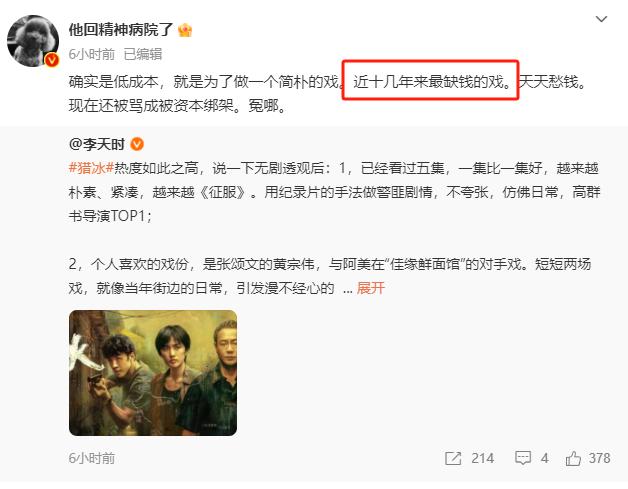
Task: Click the repost share icon
Action: point(453,458)
